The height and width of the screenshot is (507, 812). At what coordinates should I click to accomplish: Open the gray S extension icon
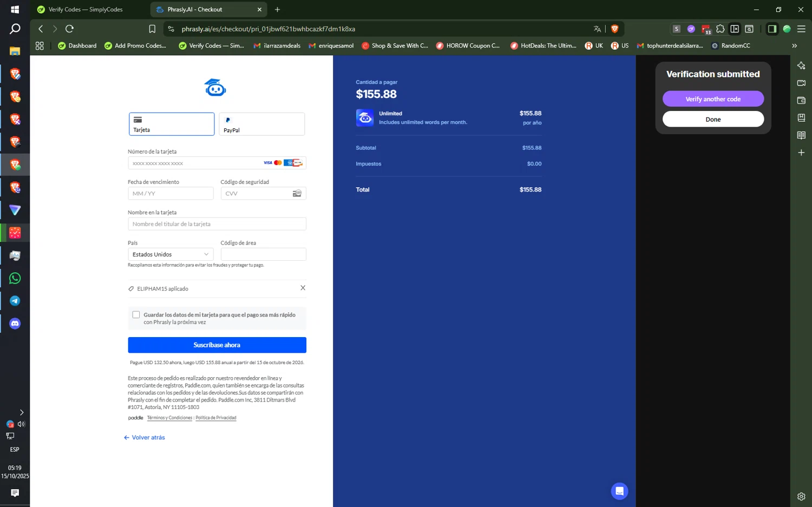pos(677,29)
